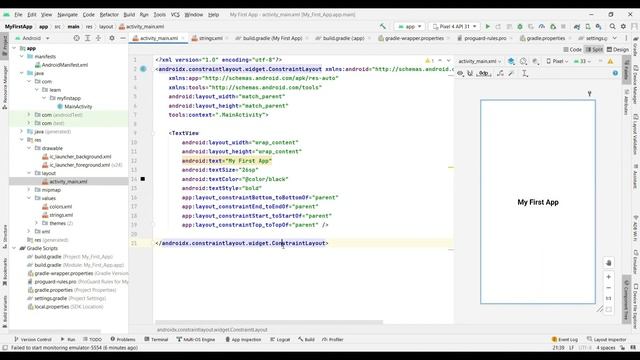The image size is (640, 360).
Task: Click the Make Project hammer icon
Action: tap(383, 27)
